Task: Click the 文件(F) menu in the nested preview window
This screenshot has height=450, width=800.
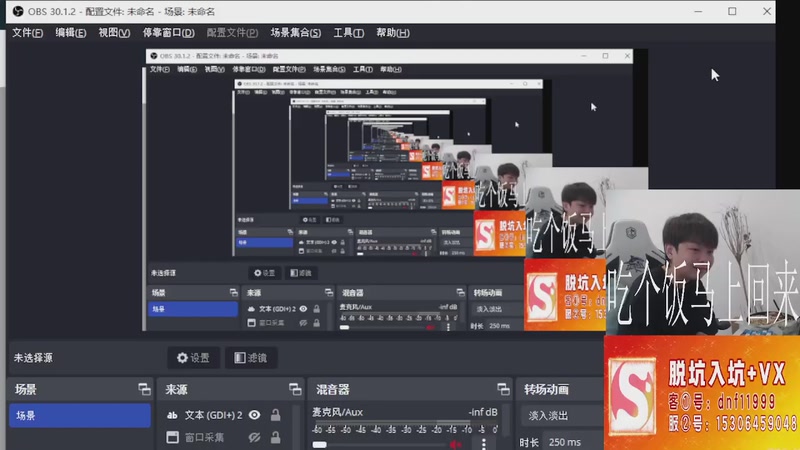Action: point(160,69)
